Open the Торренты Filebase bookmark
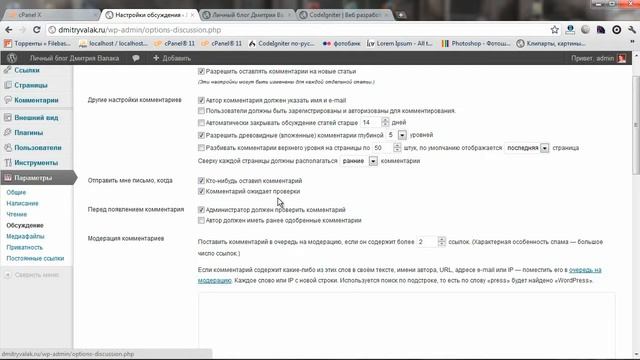The height and width of the screenshot is (360, 640). click(38, 43)
